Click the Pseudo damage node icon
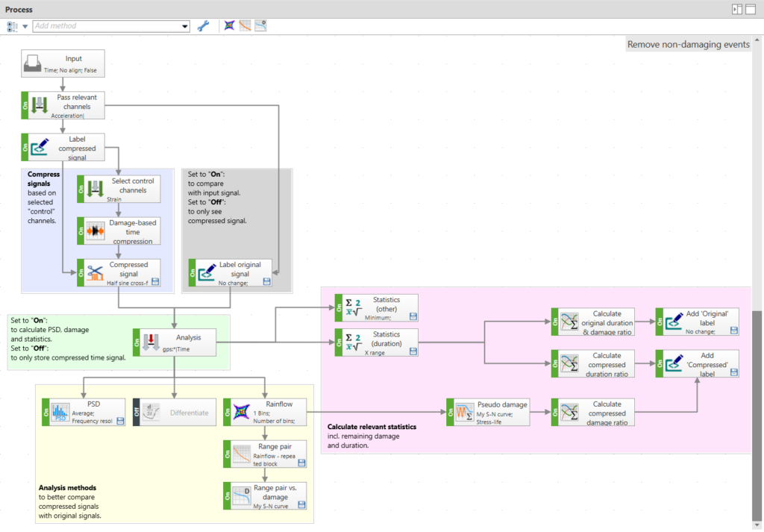 coord(465,413)
